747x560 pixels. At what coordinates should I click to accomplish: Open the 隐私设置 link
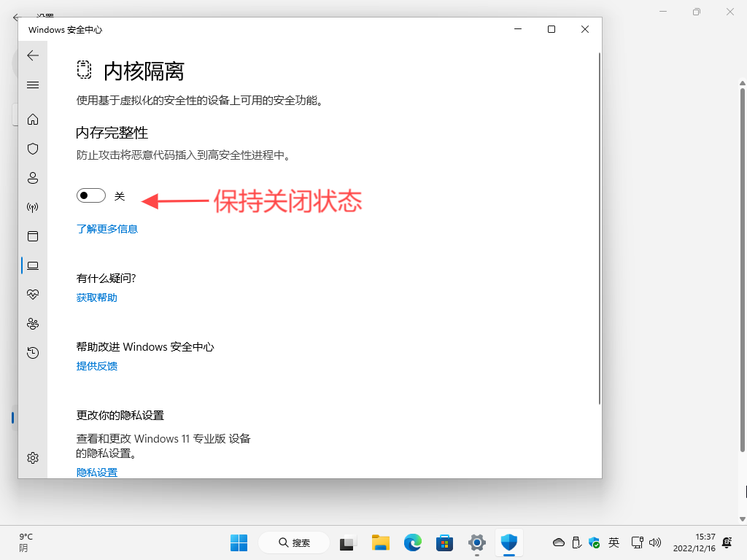(x=97, y=472)
